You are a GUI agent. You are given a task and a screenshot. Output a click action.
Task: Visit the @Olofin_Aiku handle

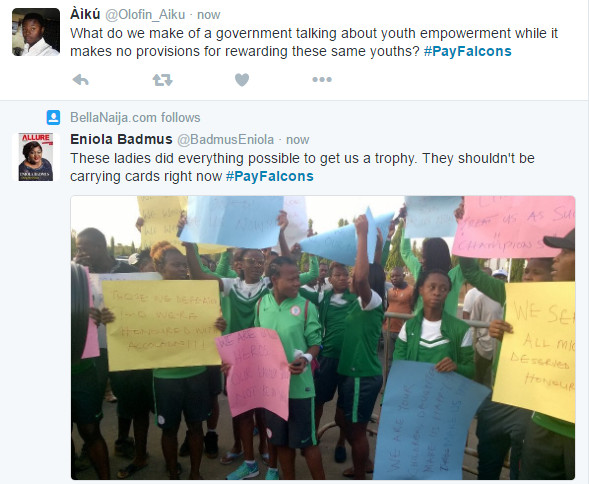click(145, 15)
